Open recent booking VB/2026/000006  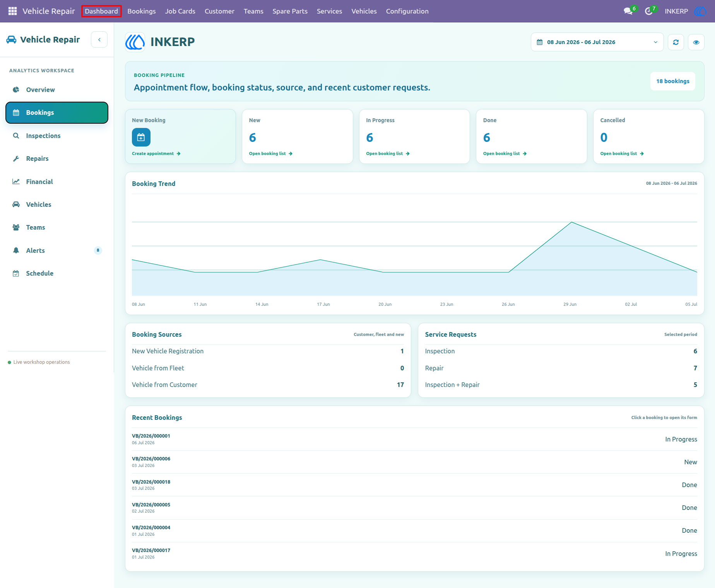(414, 462)
